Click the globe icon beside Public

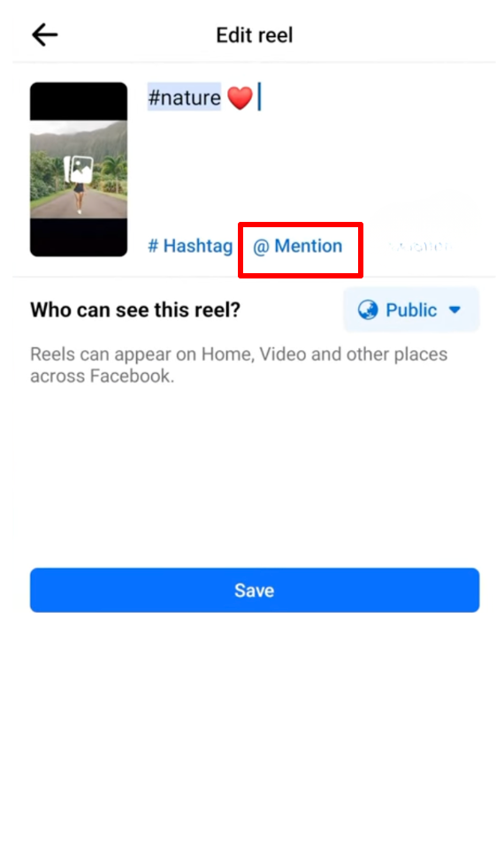tap(368, 310)
